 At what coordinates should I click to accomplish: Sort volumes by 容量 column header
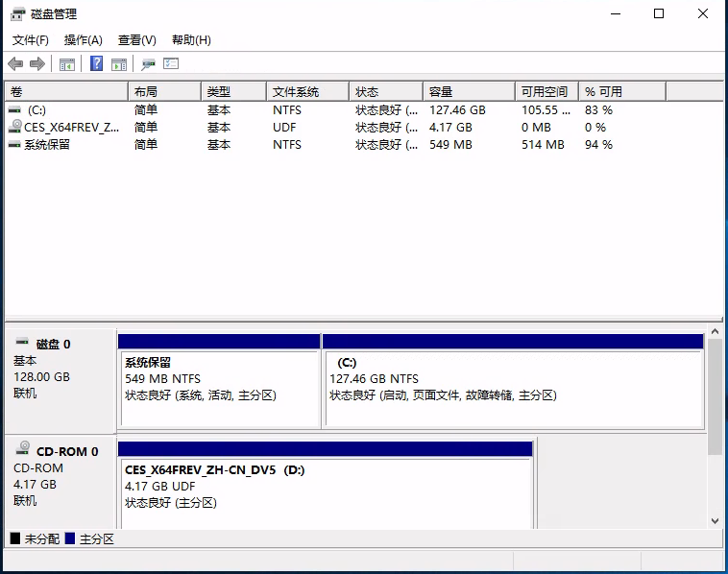(x=441, y=91)
